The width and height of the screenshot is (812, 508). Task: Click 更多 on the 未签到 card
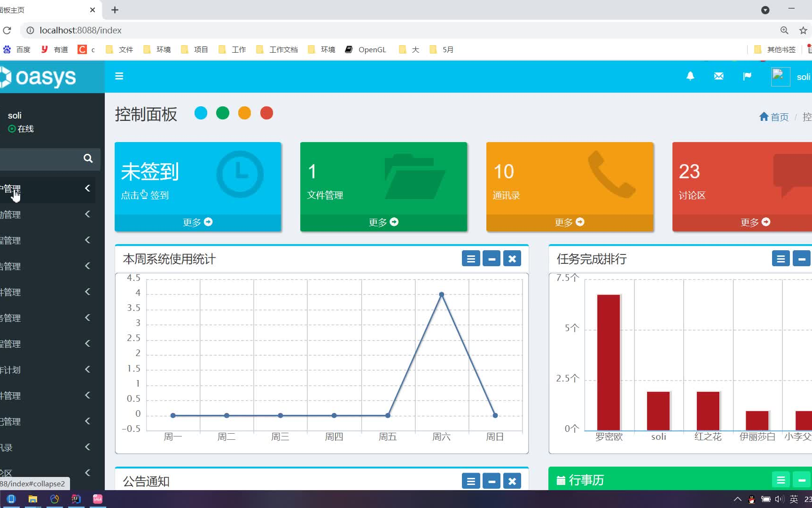pos(198,222)
